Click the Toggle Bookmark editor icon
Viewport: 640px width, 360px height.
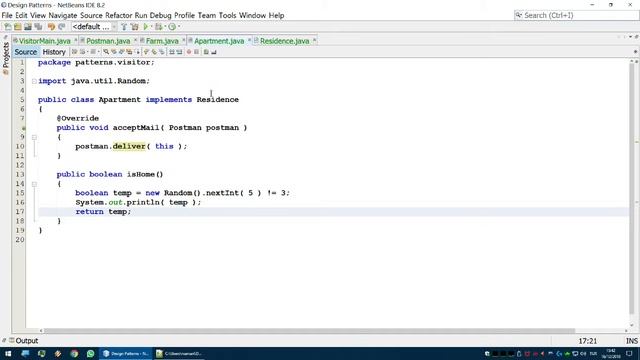162,52
